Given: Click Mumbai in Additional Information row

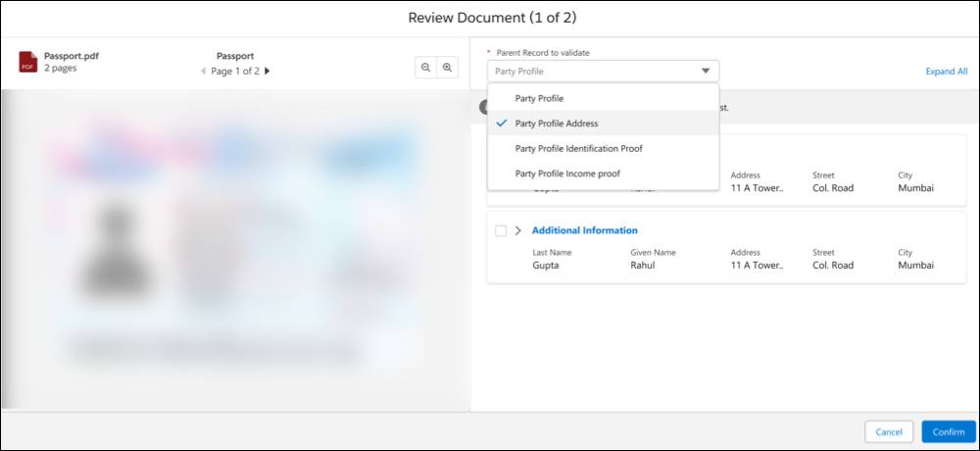Looking at the screenshot, I should point(915,266).
